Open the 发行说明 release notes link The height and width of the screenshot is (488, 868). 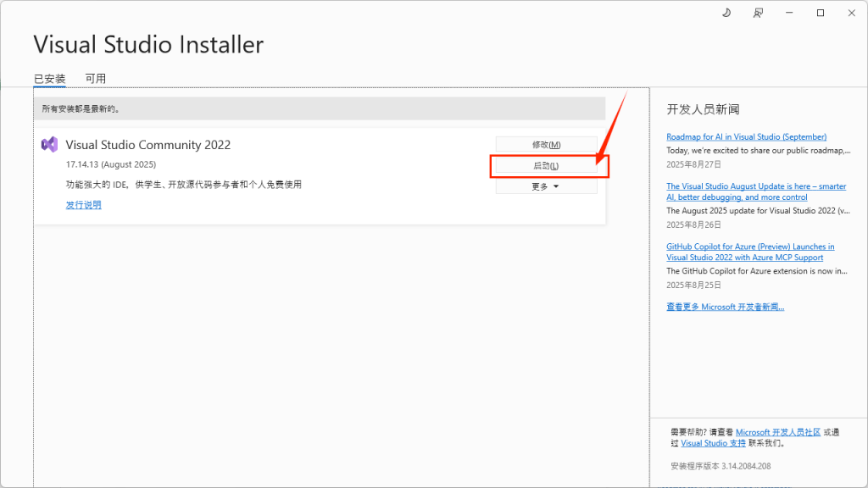coord(82,204)
